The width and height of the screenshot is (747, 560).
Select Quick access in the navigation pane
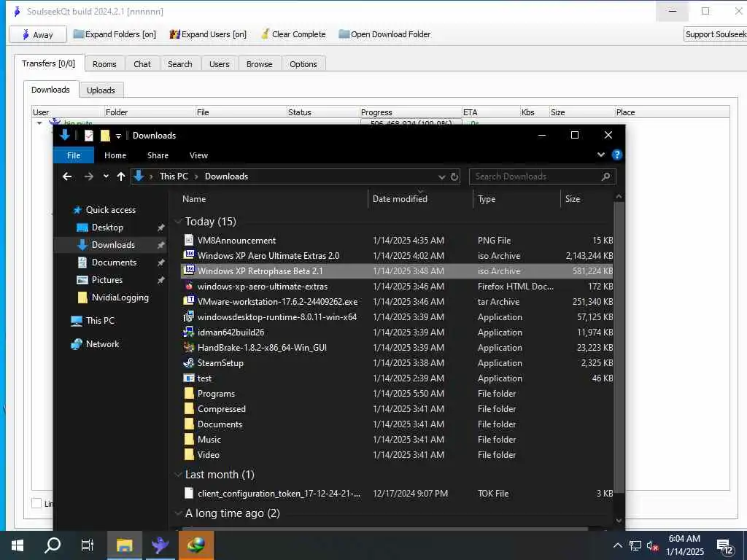click(111, 210)
